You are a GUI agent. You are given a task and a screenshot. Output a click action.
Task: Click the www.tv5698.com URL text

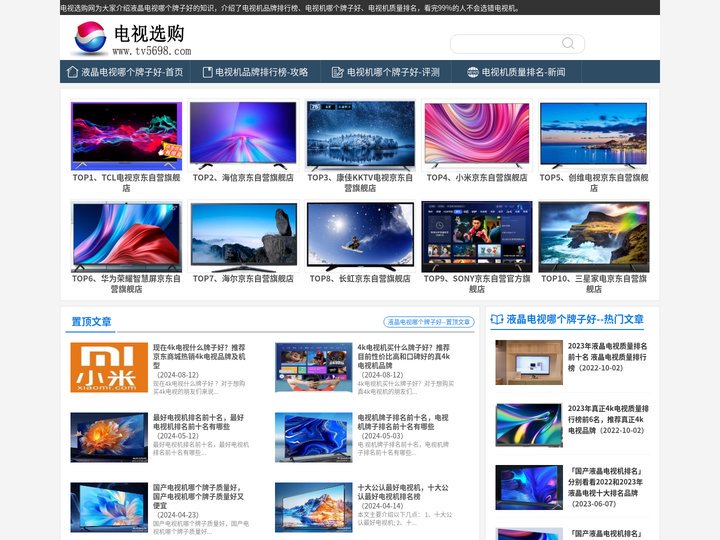(x=152, y=51)
